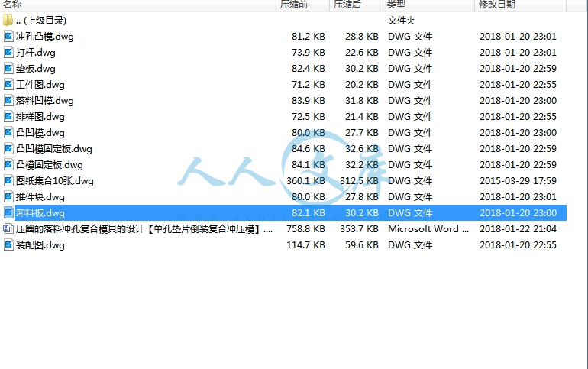Sort by the 类型 column header
Image resolution: width=588 pixels, height=369 pixels.
(x=428, y=5)
